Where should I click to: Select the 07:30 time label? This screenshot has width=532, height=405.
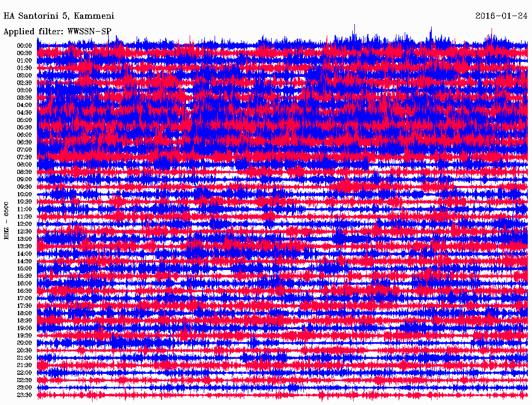[24, 157]
